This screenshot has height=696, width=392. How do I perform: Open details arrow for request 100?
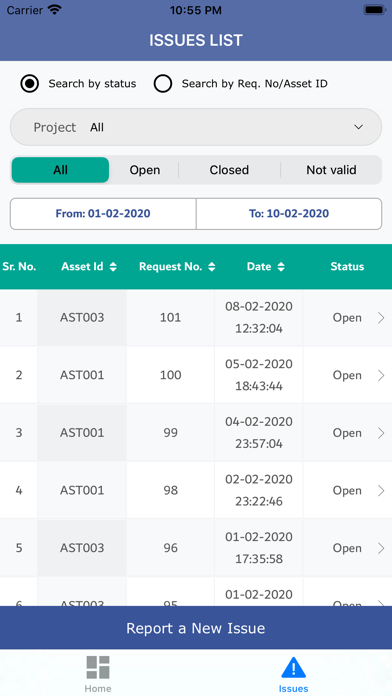coord(381,376)
